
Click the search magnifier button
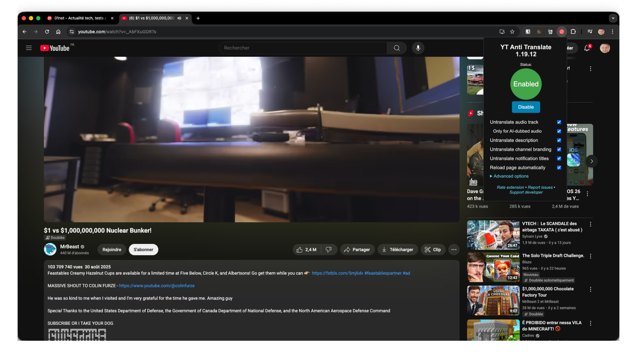pyautogui.click(x=396, y=48)
